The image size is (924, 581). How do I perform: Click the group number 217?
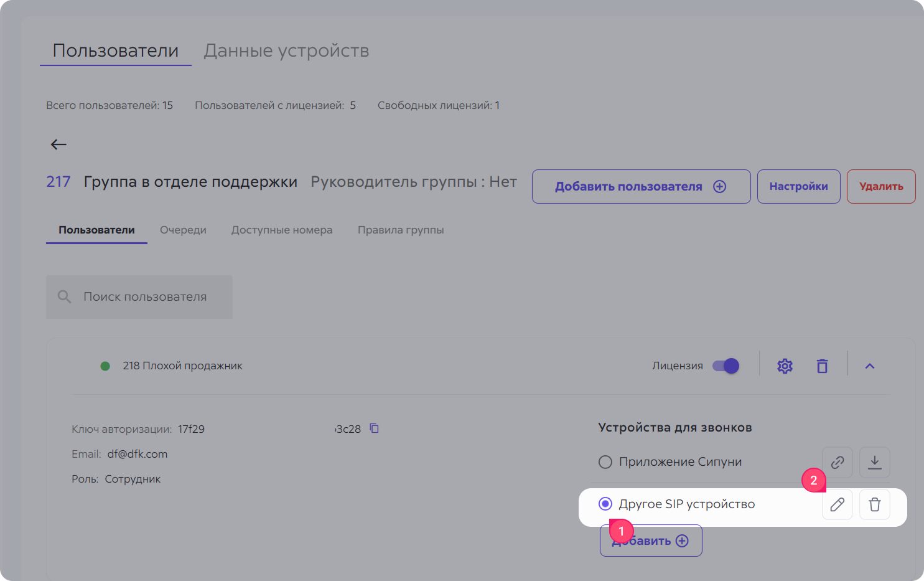coord(58,182)
